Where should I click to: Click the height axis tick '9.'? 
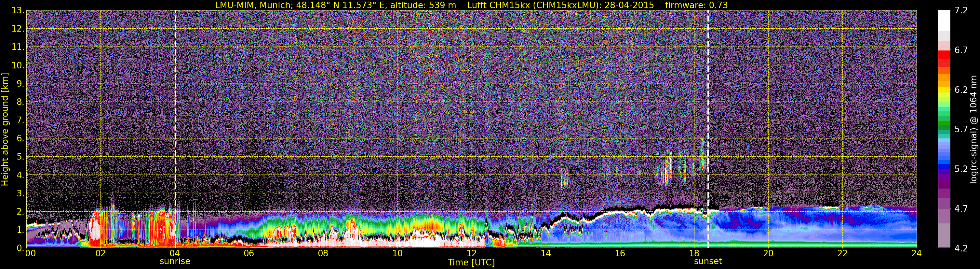[20, 83]
